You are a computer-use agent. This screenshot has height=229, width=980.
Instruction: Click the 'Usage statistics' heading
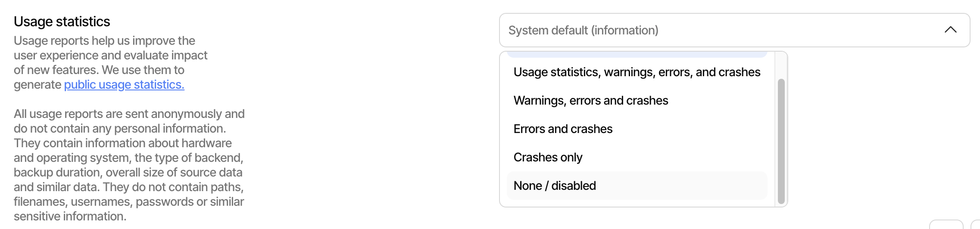point(62,22)
